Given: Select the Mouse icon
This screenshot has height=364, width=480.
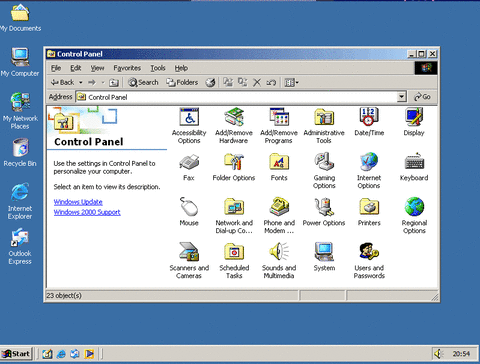Looking at the screenshot, I should [189, 212].
